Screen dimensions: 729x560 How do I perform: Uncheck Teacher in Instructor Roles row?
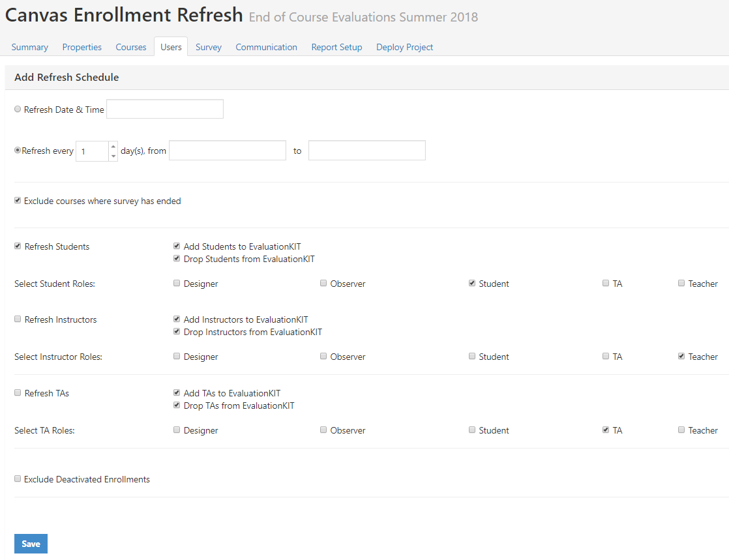681,356
